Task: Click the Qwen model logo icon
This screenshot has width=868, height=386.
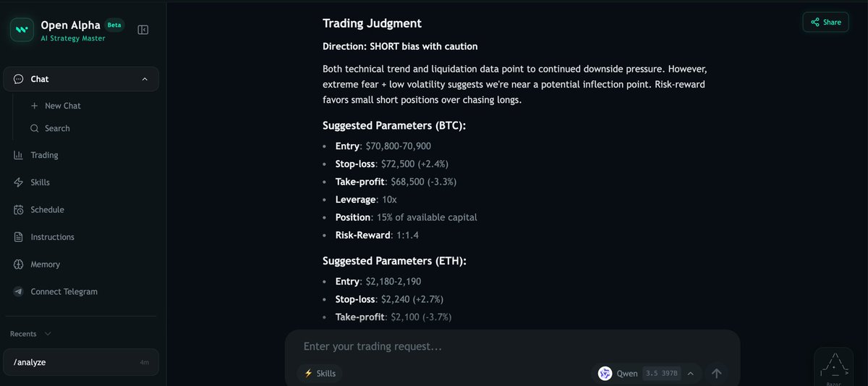Action: pyautogui.click(x=605, y=374)
